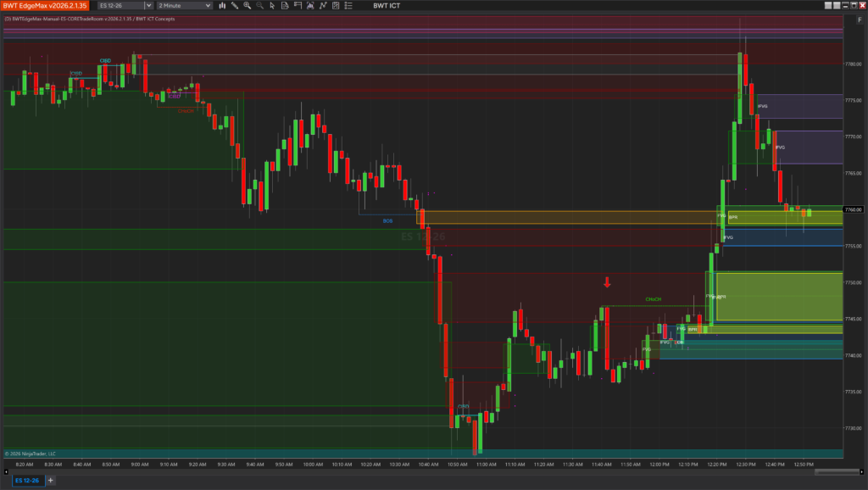
Task: Select the ES 12-26 chart tab
Action: (x=27, y=481)
